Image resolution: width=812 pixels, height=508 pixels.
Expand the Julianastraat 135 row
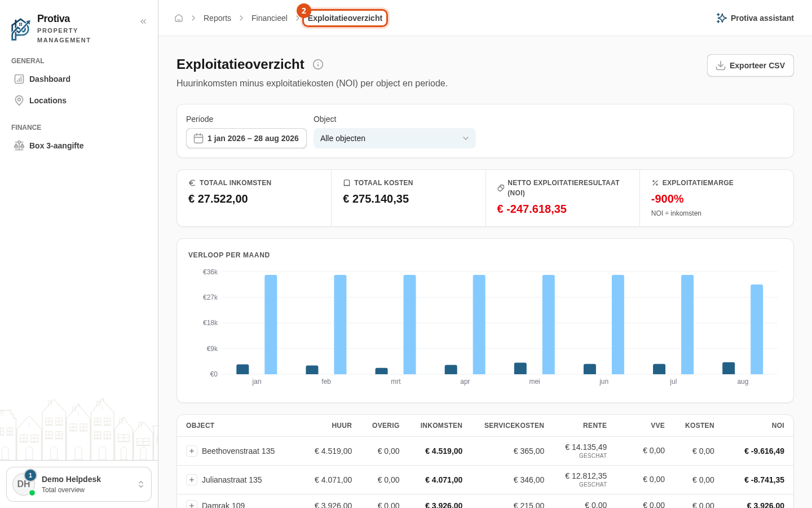[192, 480]
